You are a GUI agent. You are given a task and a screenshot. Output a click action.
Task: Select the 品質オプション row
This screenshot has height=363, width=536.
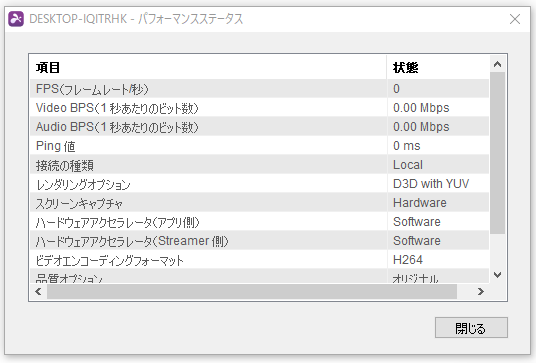(x=260, y=276)
